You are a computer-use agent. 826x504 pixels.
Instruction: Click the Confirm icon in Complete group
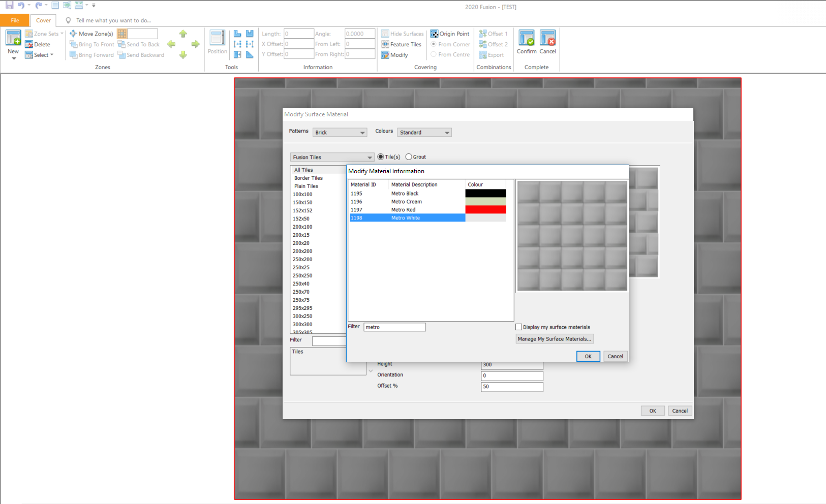pyautogui.click(x=527, y=38)
